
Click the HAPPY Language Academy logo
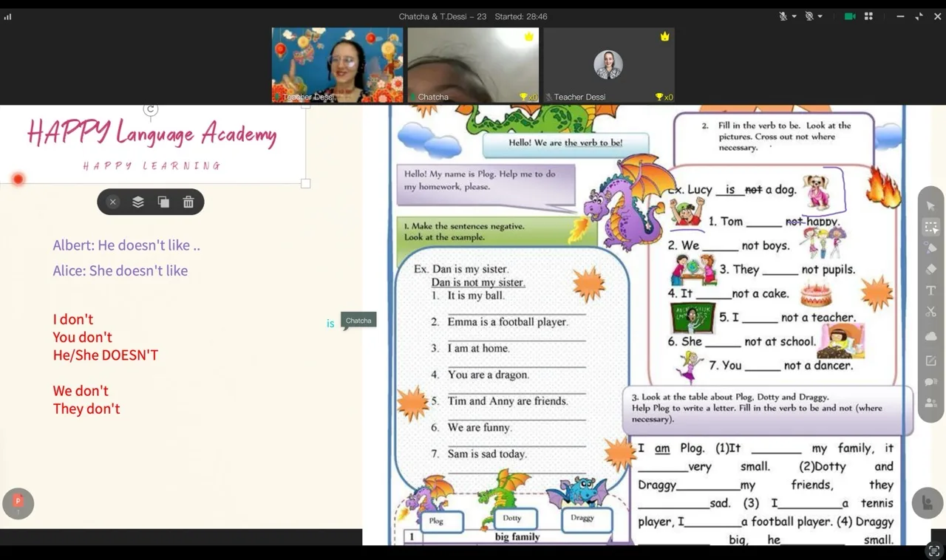[152, 144]
